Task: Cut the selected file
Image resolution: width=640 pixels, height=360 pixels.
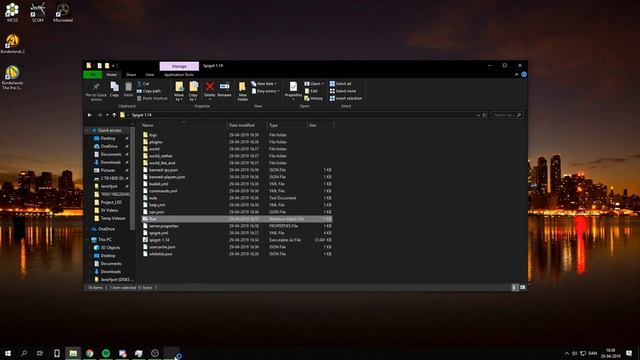Action: point(143,84)
